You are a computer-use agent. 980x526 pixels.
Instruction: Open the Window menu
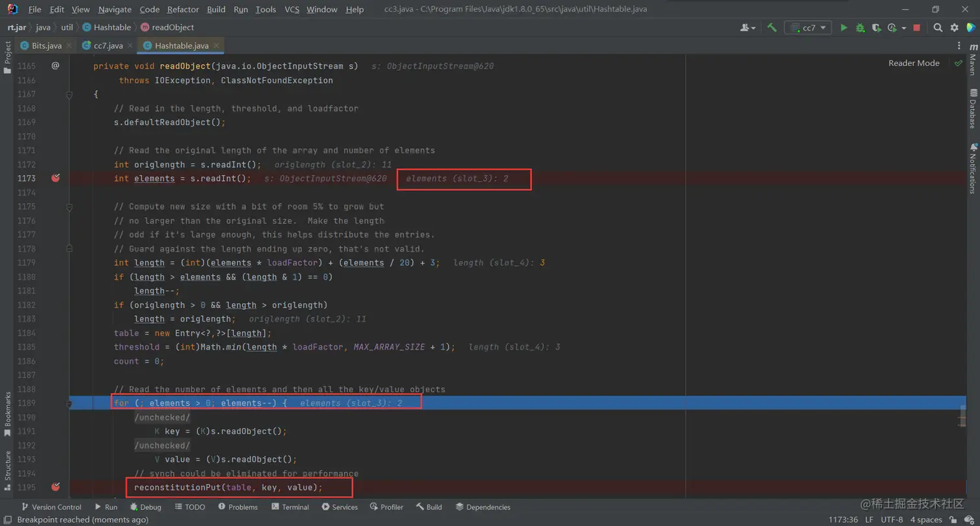coord(322,10)
